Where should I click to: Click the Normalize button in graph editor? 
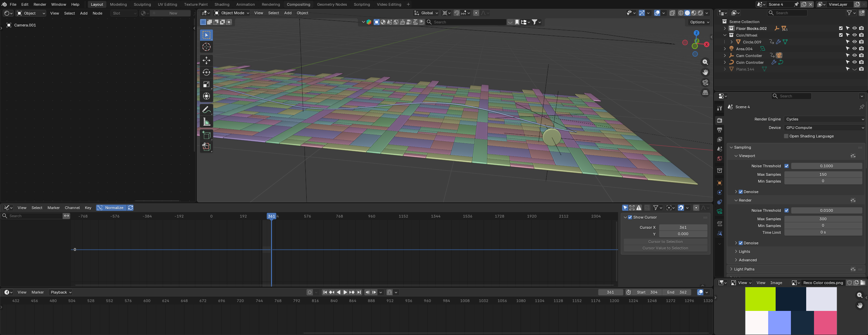(111, 208)
